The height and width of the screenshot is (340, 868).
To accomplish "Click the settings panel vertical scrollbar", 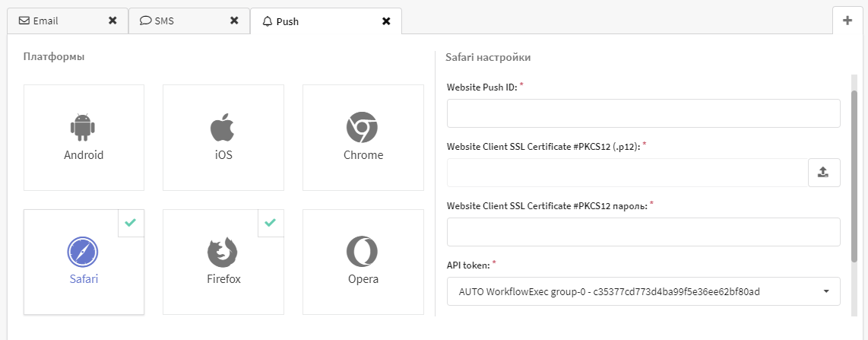I will pyautogui.click(x=854, y=176).
